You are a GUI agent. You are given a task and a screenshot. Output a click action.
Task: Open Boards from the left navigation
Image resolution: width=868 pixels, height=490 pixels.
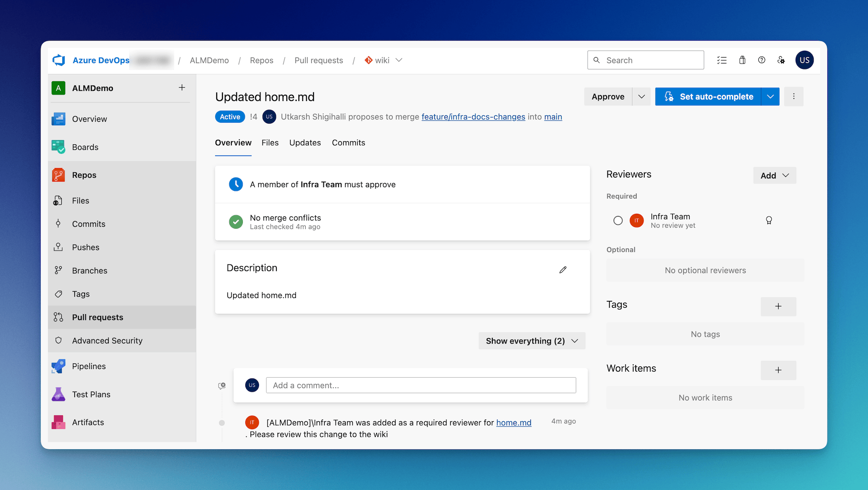[x=85, y=147]
